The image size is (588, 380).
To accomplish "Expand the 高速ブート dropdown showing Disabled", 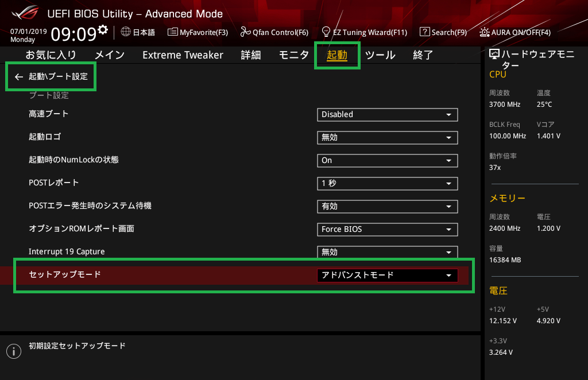I will pyautogui.click(x=387, y=115).
